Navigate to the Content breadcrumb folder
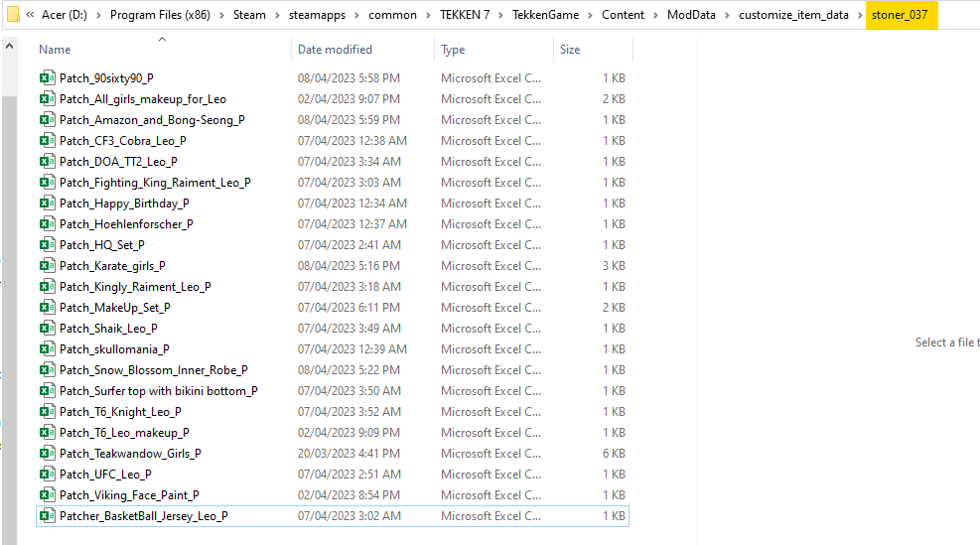The height and width of the screenshot is (545, 980). [623, 14]
